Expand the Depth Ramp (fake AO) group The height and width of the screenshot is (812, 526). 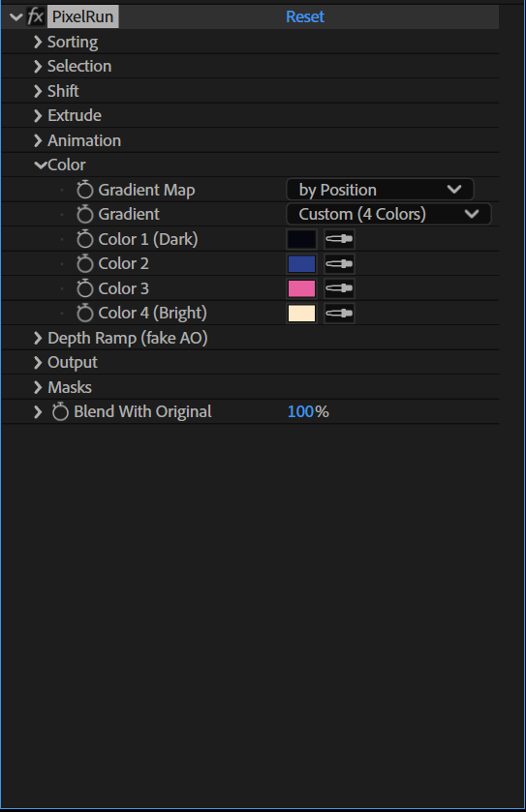click(38, 338)
